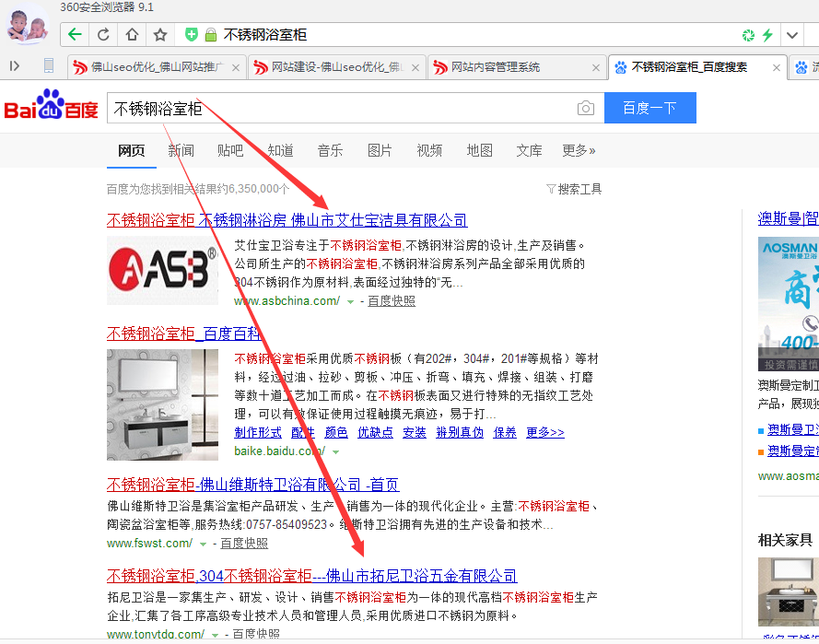Expand dropdown arrow next to www.fswst.com

[x=204, y=544]
